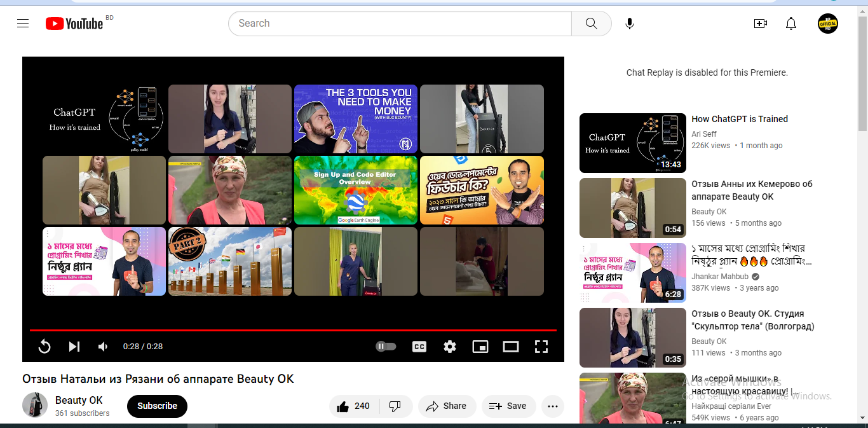Start voice search with microphone
This screenshot has width=868, height=428.
629,24
